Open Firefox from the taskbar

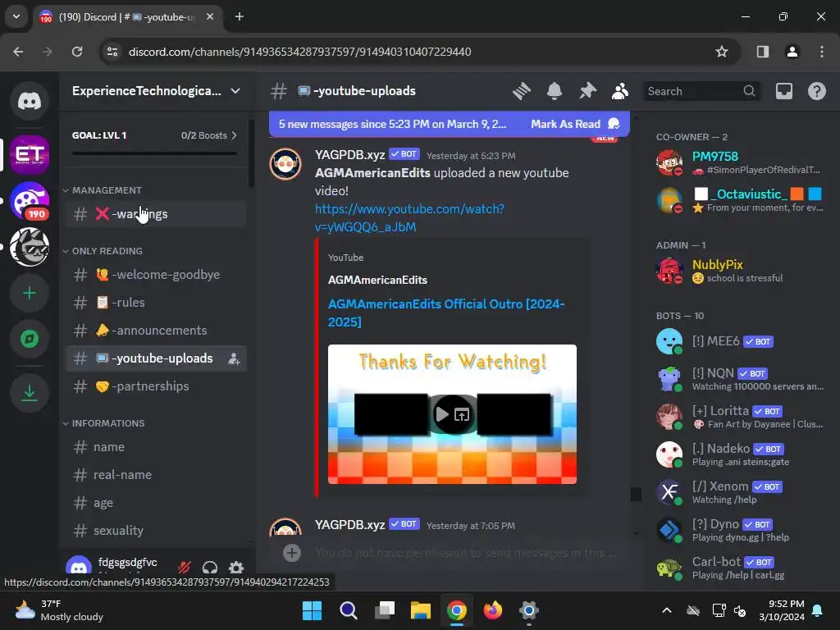point(493,610)
